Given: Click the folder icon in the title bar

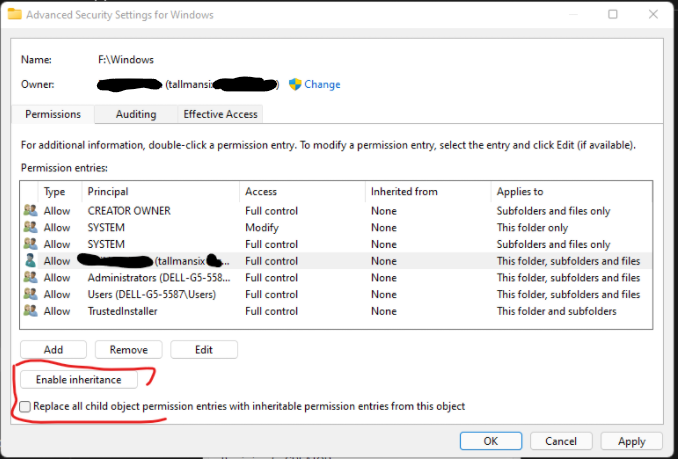Looking at the screenshot, I should [11, 15].
